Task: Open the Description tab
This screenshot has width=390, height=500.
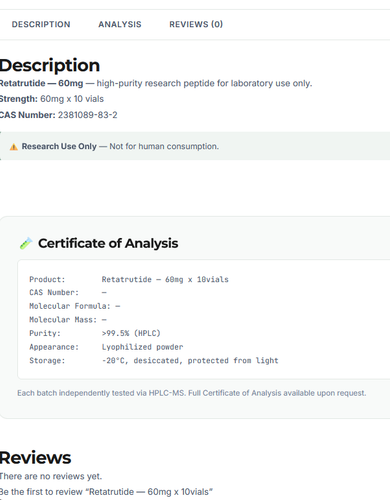Action: click(x=41, y=24)
